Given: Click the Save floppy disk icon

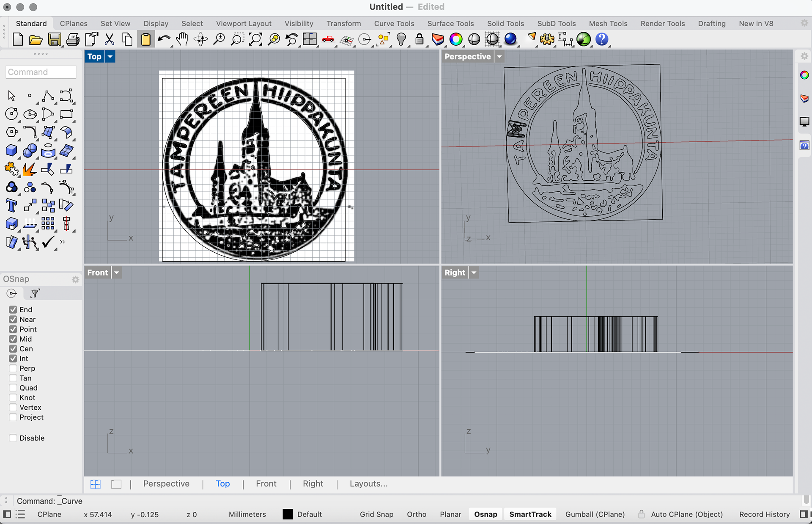Looking at the screenshot, I should coord(54,39).
